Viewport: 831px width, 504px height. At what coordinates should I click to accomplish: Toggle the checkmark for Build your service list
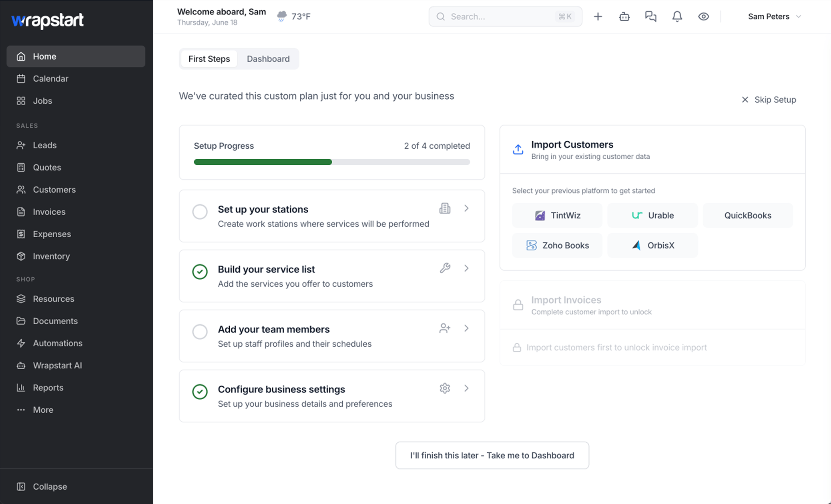pos(200,272)
